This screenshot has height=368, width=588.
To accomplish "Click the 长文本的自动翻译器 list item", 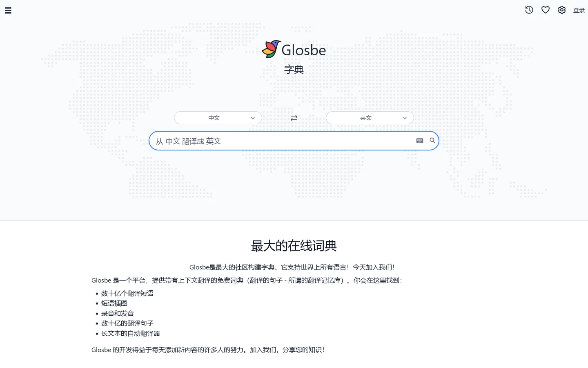I will (131, 333).
